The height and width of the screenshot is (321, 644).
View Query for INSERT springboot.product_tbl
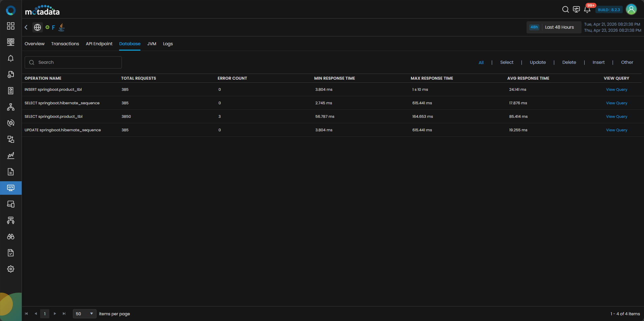[617, 89]
